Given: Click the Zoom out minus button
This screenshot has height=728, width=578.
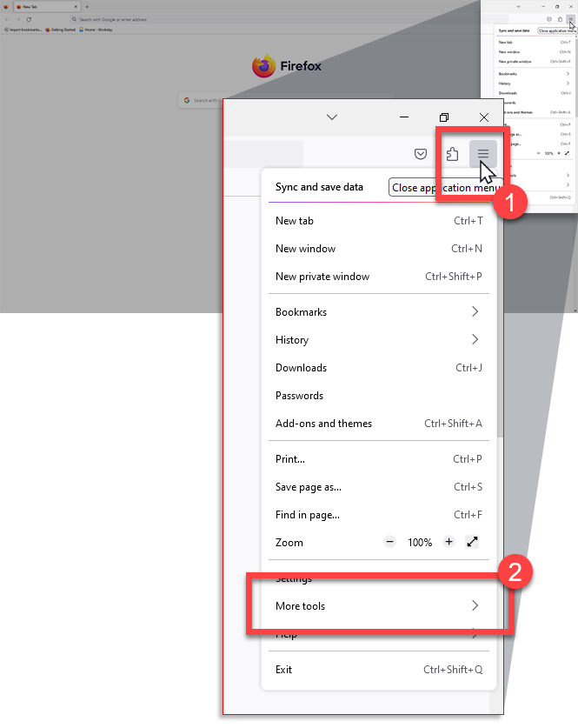Looking at the screenshot, I should pos(389,542).
